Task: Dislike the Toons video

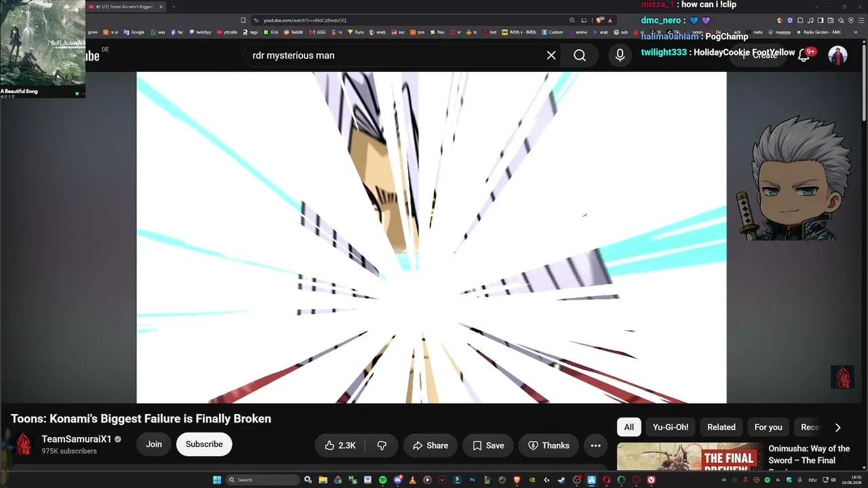Action: click(x=382, y=445)
